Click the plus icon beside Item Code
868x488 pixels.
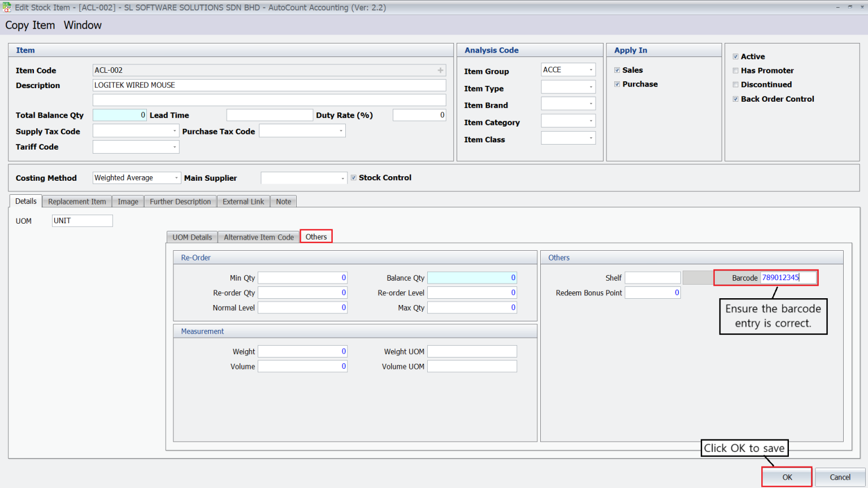[440, 70]
